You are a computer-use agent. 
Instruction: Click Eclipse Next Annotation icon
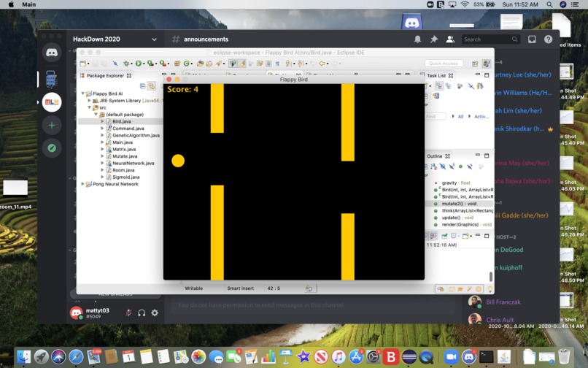287,64
